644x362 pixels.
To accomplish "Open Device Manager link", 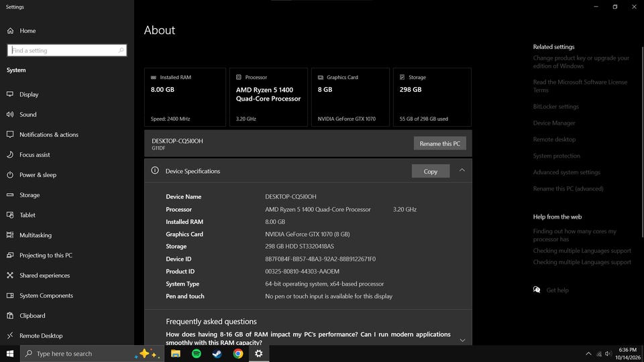I will click(x=554, y=123).
